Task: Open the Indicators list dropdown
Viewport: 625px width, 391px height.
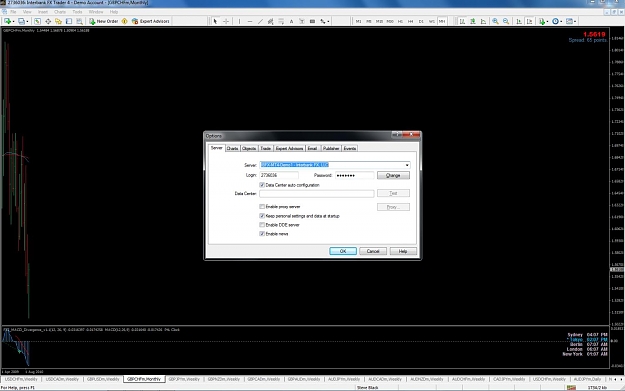Action: click(543, 21)
